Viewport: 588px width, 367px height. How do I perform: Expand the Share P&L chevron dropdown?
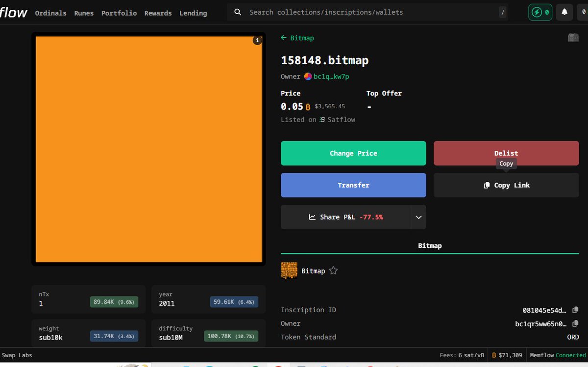[x=418, y=217]
